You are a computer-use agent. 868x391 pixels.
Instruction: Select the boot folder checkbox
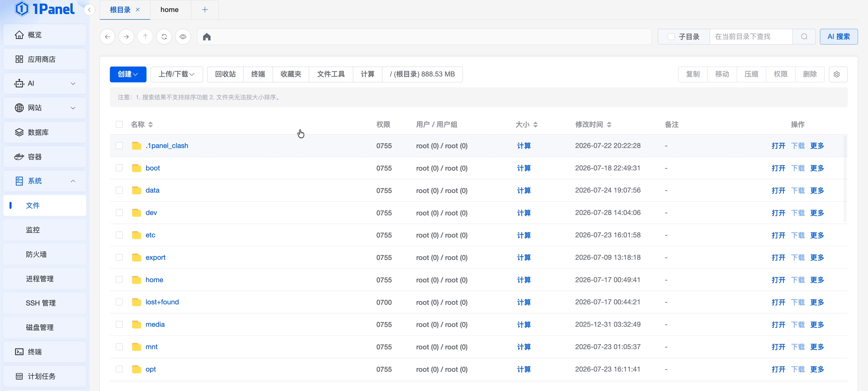tap(119, 168)
